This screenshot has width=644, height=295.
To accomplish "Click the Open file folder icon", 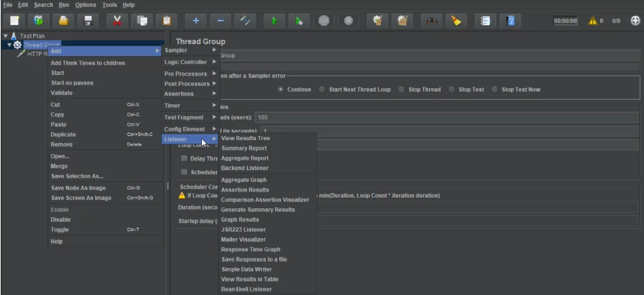I will pos(63,21).
